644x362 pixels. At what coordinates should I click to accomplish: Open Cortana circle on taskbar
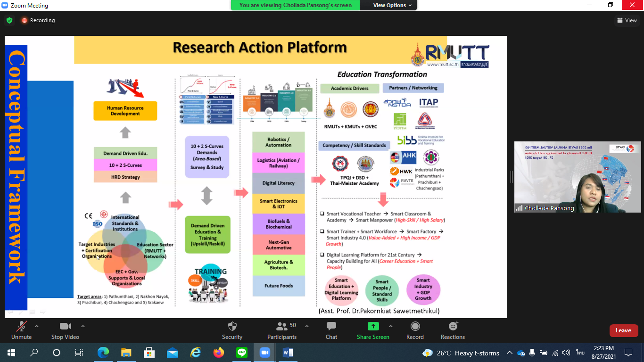[57, 353]
